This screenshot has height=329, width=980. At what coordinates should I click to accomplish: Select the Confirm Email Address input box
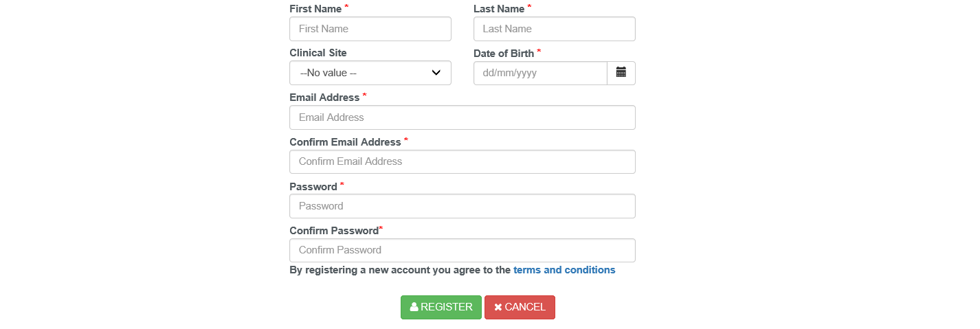coord(463,161)
